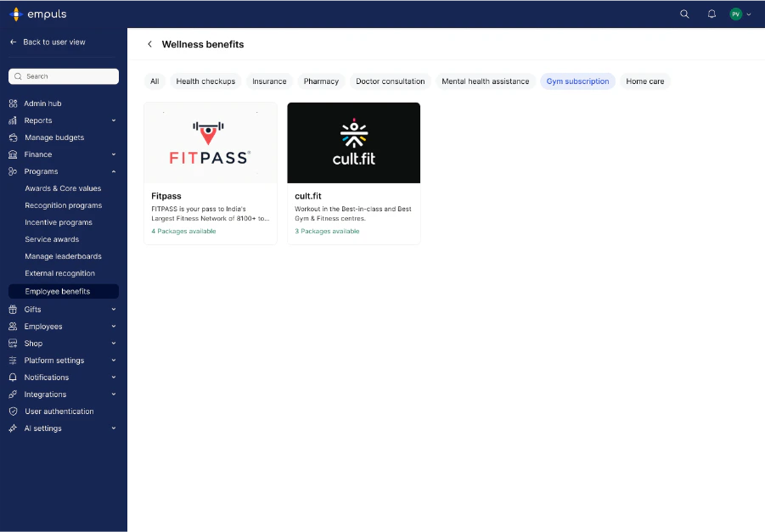The height and width of the screenshot is (532, 765).
Task: Click the cult.fit card title
Action: coord(308,196)
